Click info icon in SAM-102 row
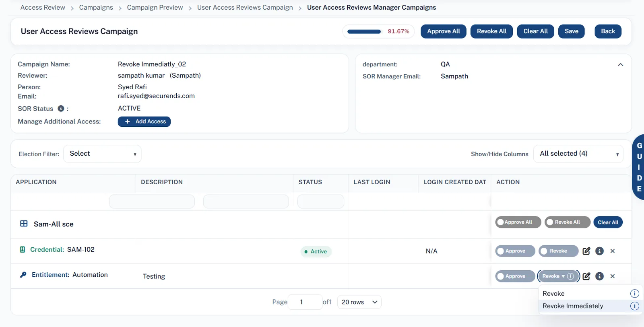The width and height of the screenshot is (644, 327). click(599, 251)
